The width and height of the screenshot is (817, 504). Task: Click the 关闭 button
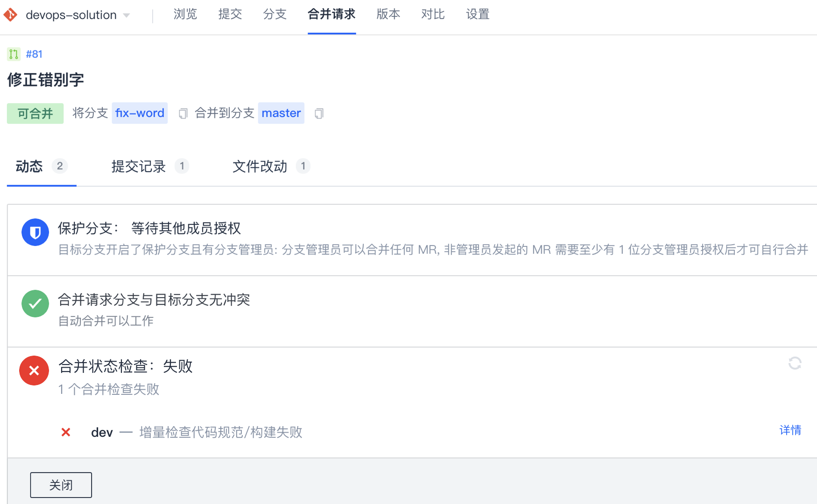click(x=61, y=485)
